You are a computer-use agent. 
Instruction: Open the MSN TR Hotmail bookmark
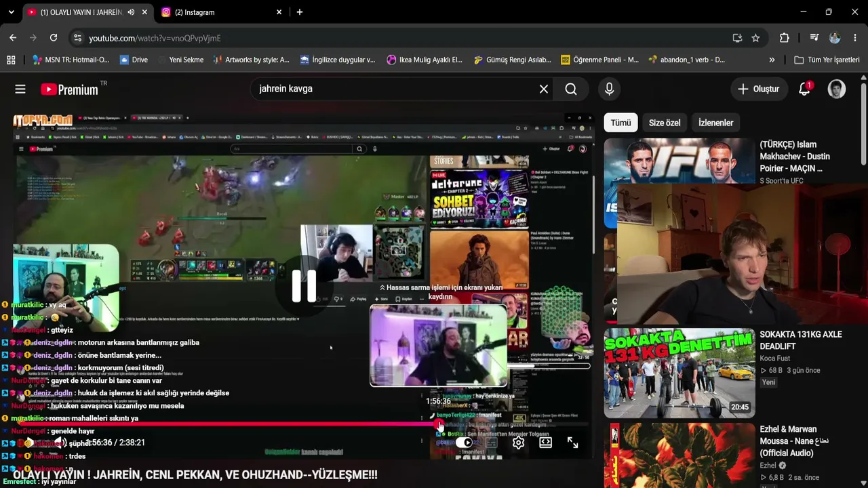pos(71,60)
